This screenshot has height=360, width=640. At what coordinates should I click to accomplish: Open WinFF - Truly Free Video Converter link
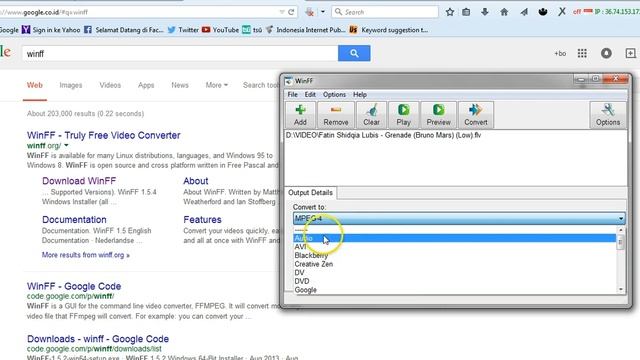104,136
